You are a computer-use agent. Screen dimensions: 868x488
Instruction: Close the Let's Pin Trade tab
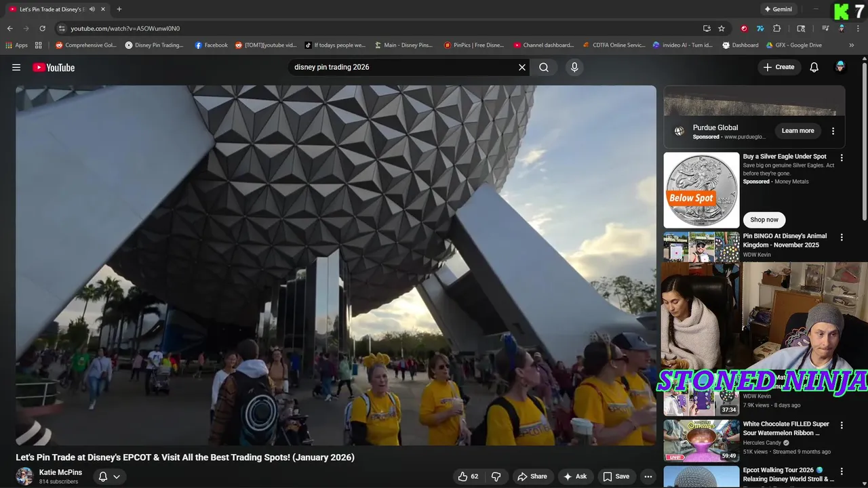click(103, 9)
